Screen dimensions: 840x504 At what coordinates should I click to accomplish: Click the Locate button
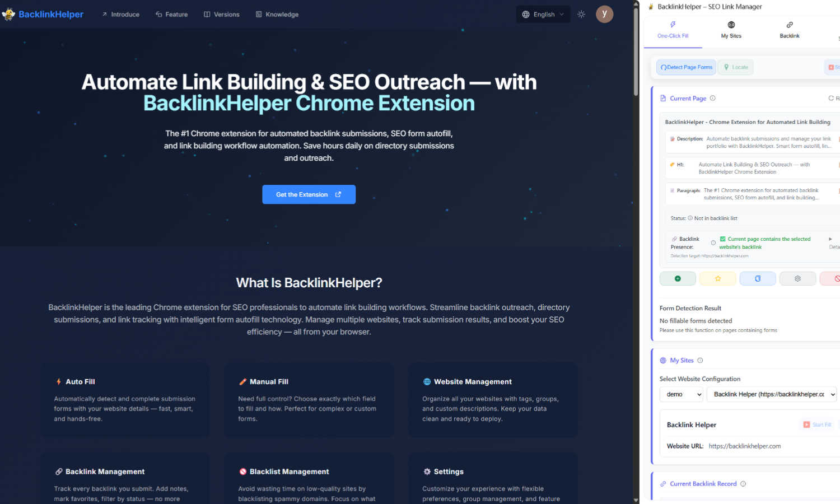click(736, 67)
